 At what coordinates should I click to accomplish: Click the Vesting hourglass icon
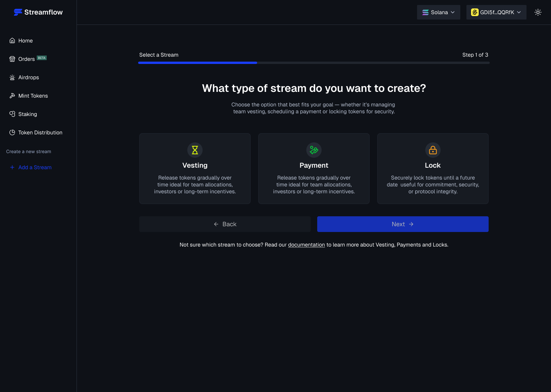coord(195,150)
